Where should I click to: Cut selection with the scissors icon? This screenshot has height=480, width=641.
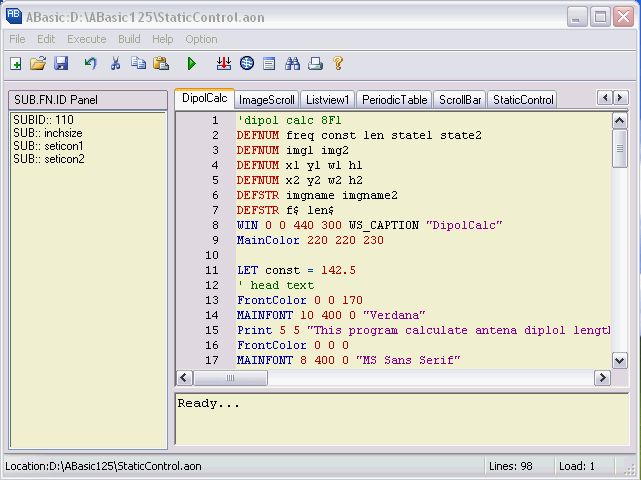pyautogui.click(x=115, y=64)
